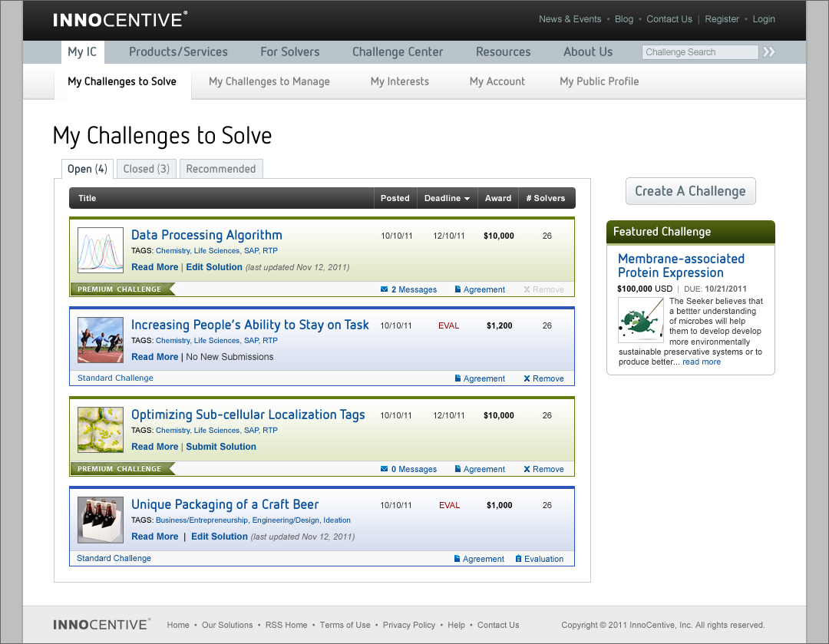Click Agreement document icon in Data Processing row
The height and width of the screenshot is (644, 829).
457,289
